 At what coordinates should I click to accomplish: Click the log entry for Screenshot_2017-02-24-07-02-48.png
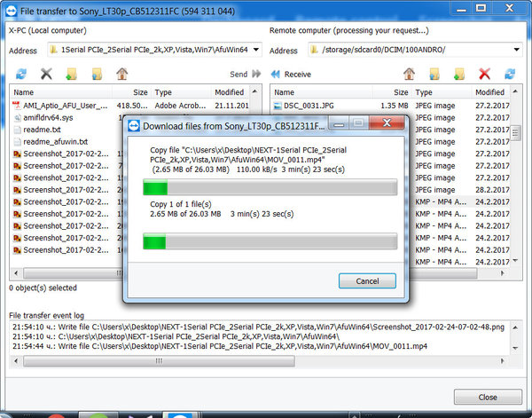[259, 327]
